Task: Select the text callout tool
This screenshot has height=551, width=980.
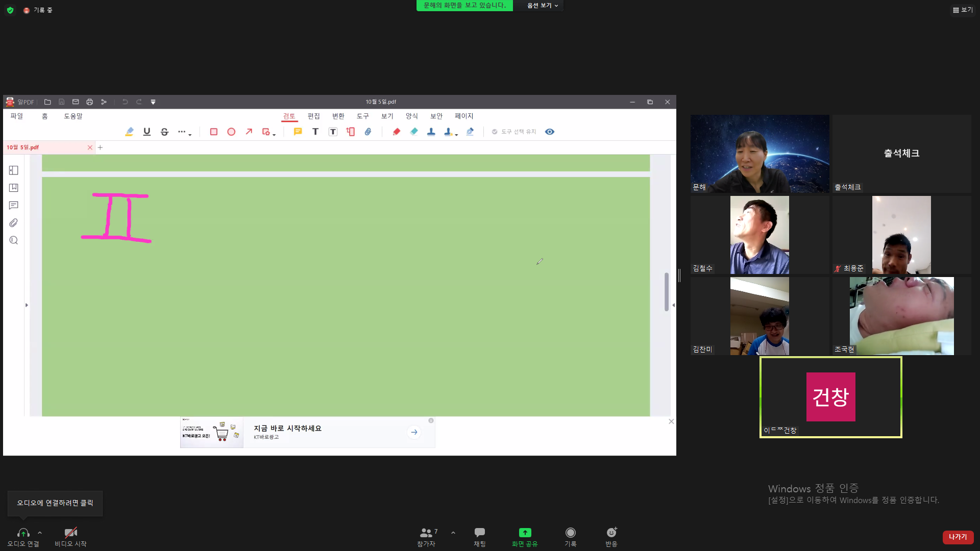Action: [351, 132]
